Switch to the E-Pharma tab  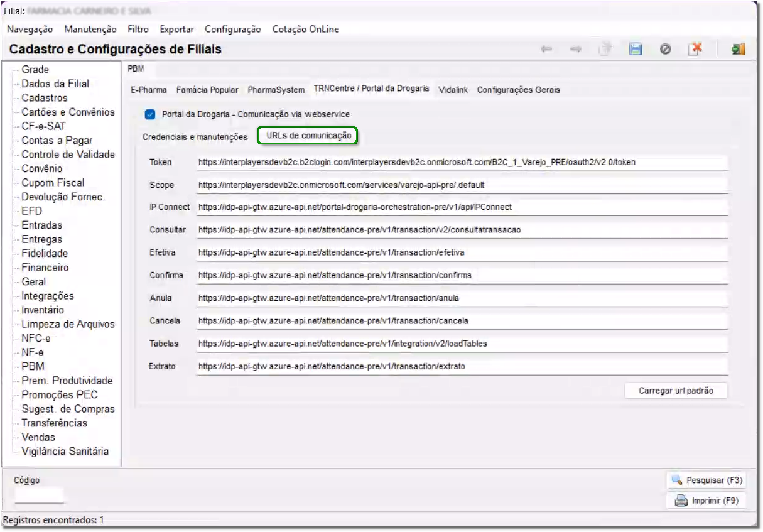(x=149, y=90)
